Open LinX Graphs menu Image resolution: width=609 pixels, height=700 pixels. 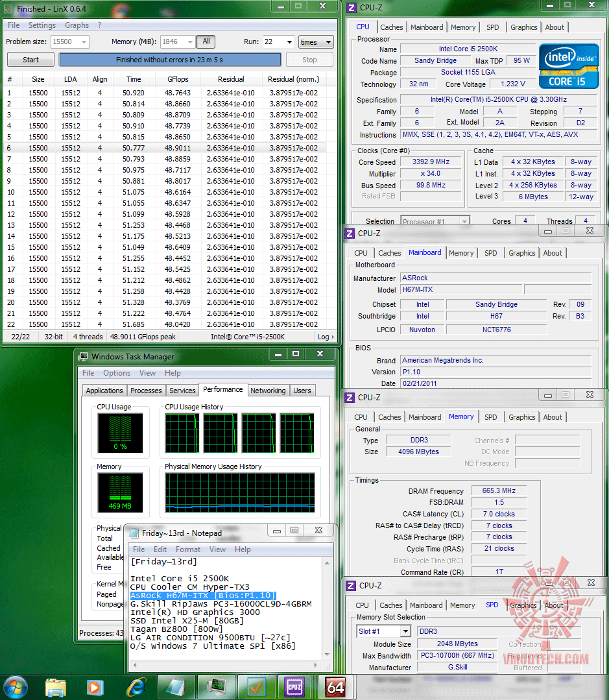pos(77,25)
